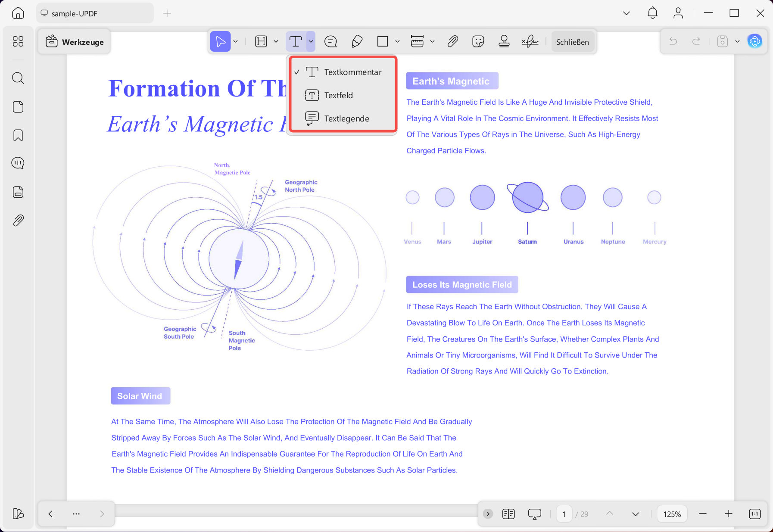Expand the measurement tool dropdown arrow
Viewport: 773px width, 532px height.
tap(433, 41)
